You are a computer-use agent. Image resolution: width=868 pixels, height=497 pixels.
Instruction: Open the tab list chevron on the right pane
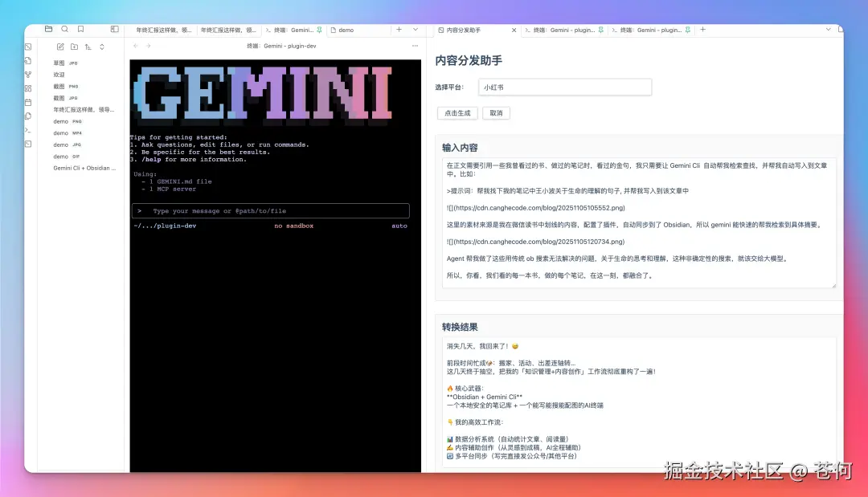point(828,29)
